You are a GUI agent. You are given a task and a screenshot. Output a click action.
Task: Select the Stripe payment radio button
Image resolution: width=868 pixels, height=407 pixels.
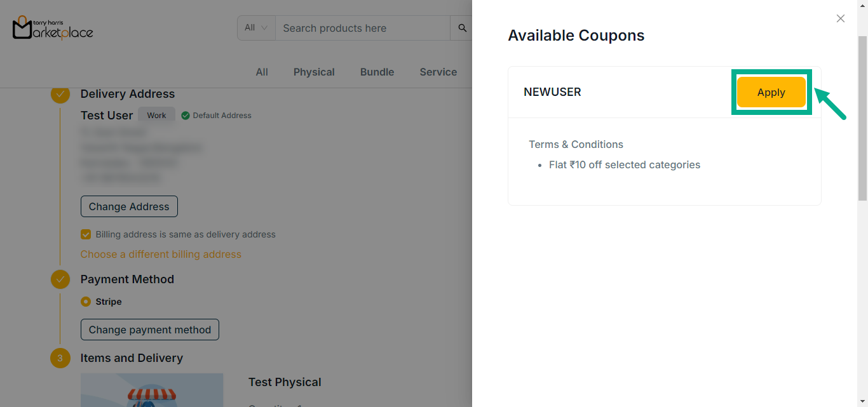(86, 302)
